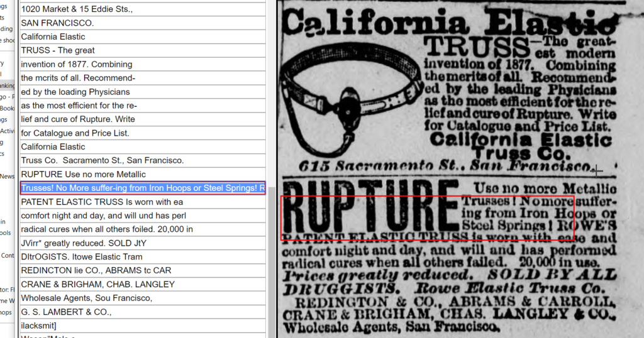Screen dimensions: 644x338
Task: Click the 'DItrOGISTS. Itowe Elastic Tram' line
Action: 143,257
